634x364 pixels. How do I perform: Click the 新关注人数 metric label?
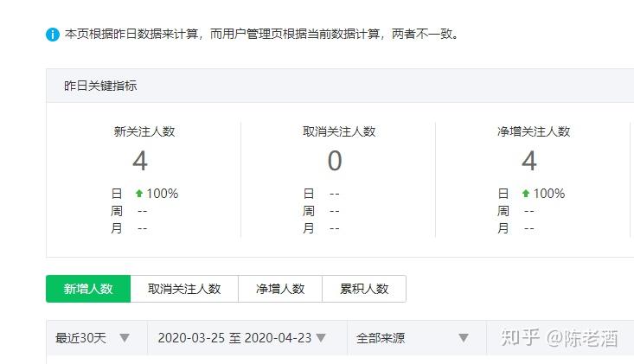point(144,131)
